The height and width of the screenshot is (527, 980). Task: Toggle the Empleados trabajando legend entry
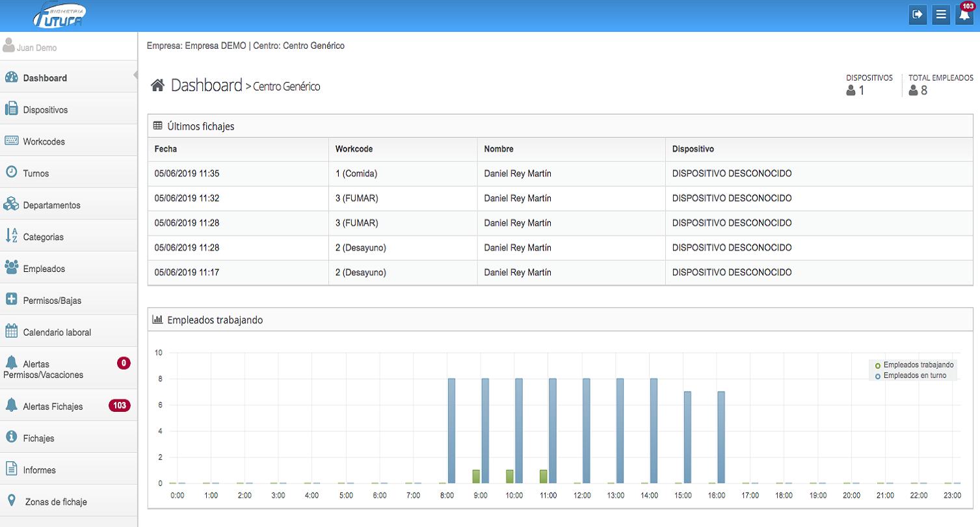click(x=914, y=365)
